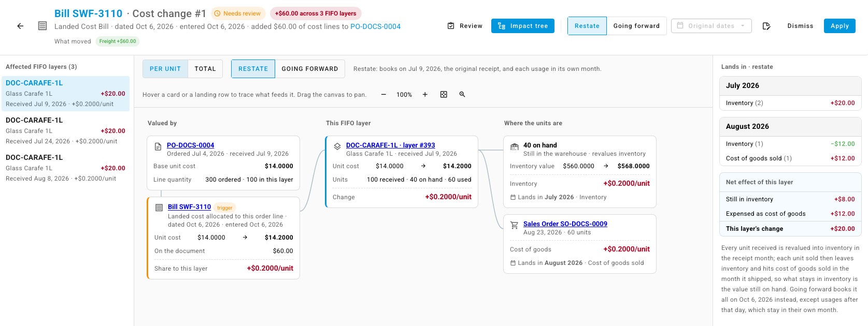Open the Impact tree view

523,26
